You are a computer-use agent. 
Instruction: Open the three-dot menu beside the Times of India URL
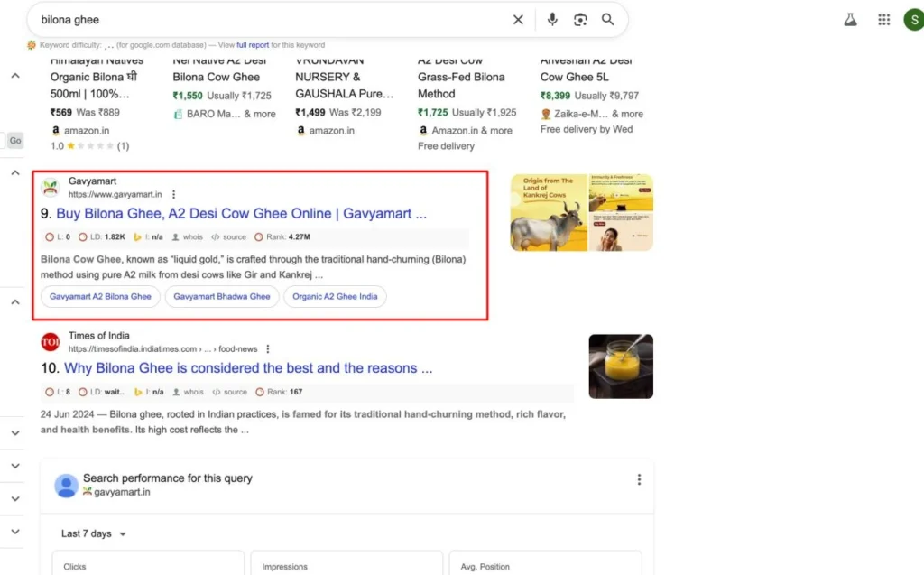[268, 349]
